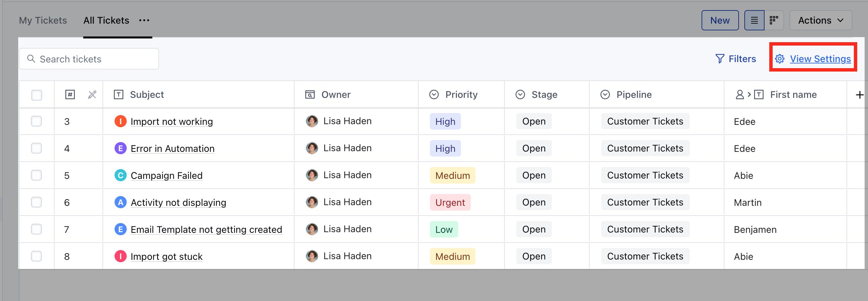The width and height of the screenshot is (868, 301).
Task: Click the add column plus icon
Action: coord(860,94)
